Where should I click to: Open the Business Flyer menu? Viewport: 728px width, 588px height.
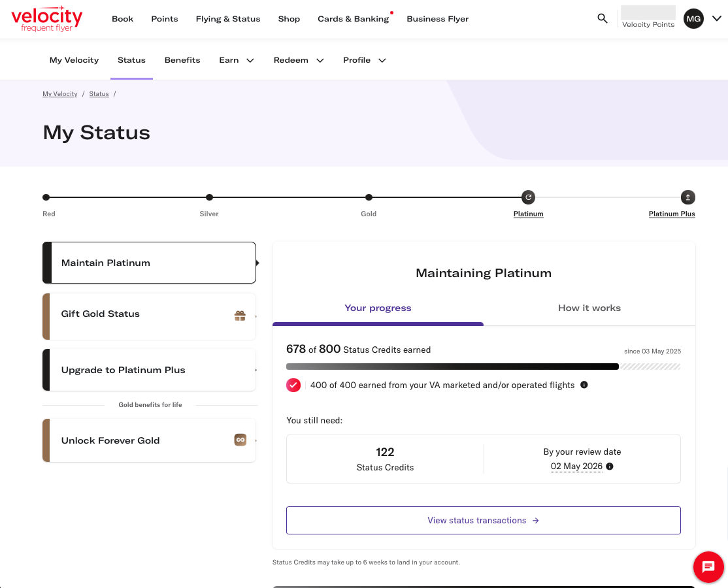pos(437,19)
